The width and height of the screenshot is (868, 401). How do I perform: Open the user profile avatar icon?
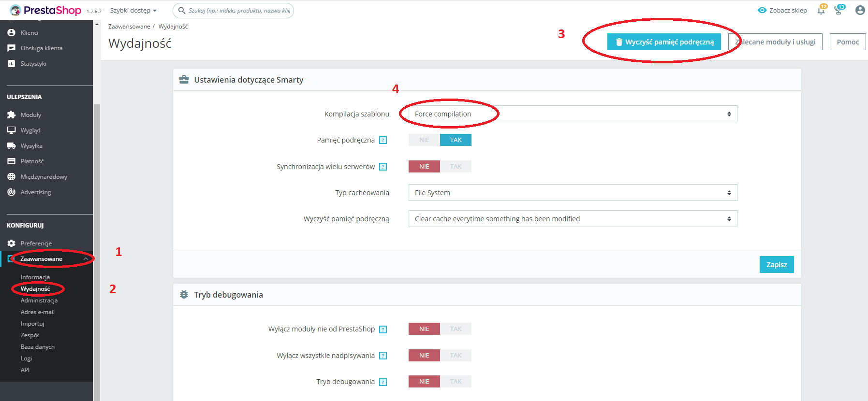[x=860, y=10]
